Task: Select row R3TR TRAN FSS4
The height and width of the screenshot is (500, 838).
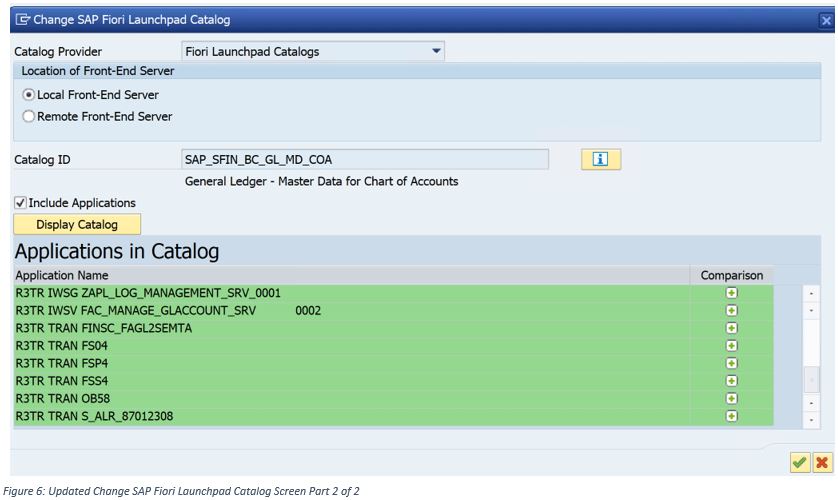Action: tap(393, 381)
